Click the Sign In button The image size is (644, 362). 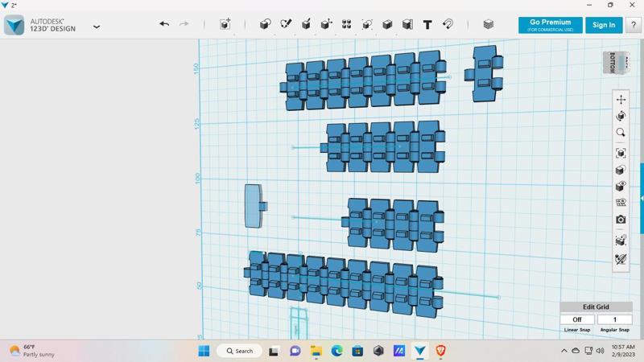pyautogui.click(x=604, y=25)
